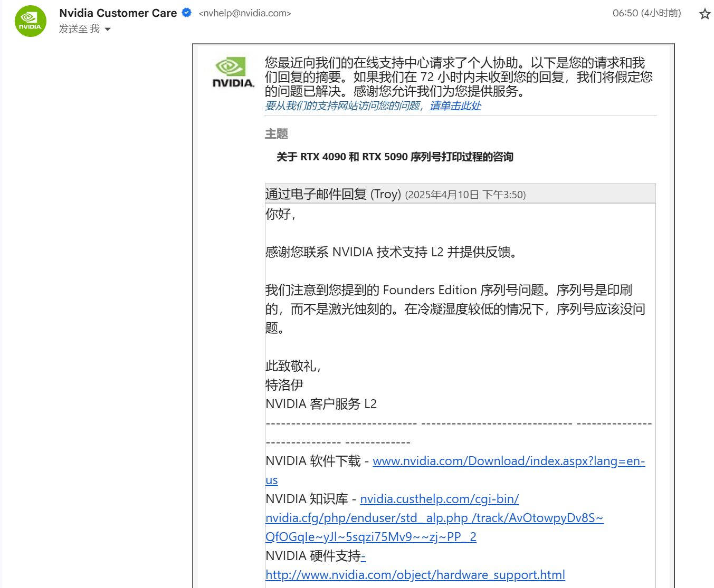Click the label NVIDIA 知识库
Screen dimensions: 714x588
(307, 499)
